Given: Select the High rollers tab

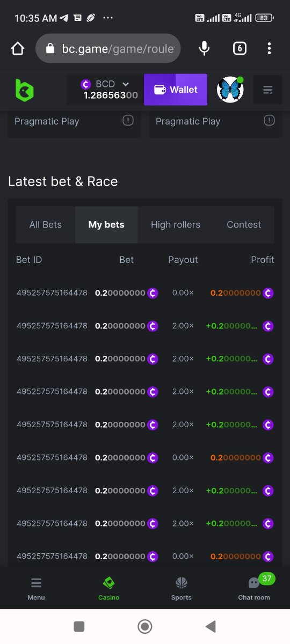Looking at the screenshot, I should coord(176,225).
